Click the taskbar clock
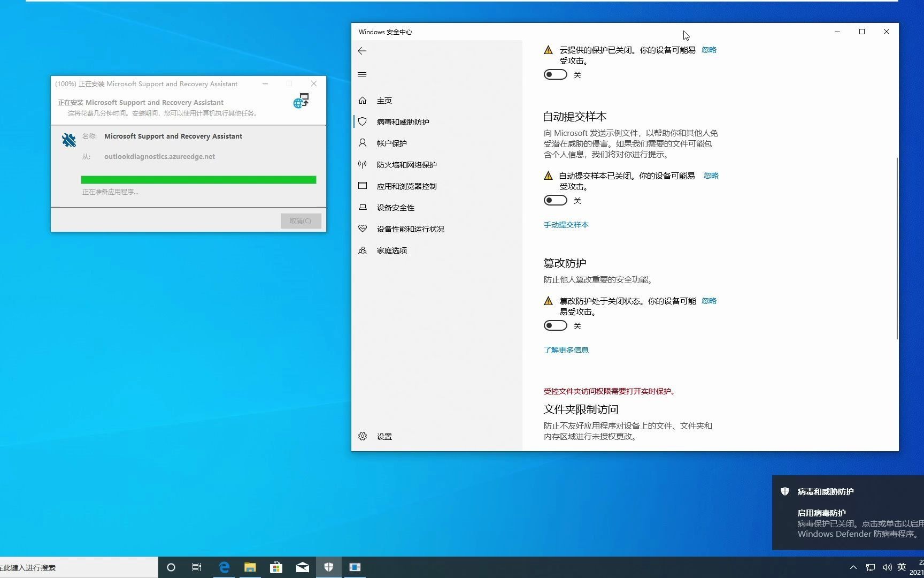The image size is (924, 578). (917, 567)
